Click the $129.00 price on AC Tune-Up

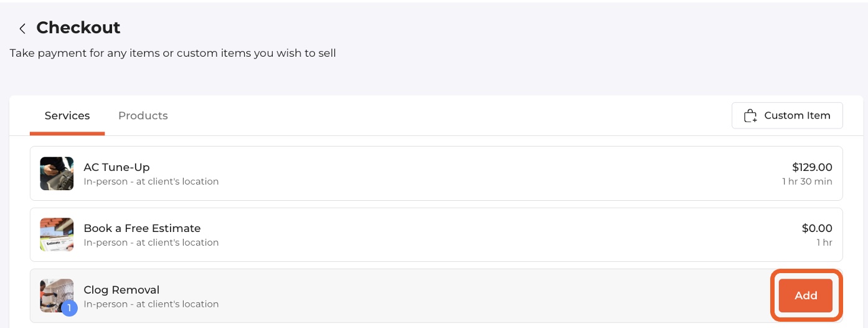[812, 167]
